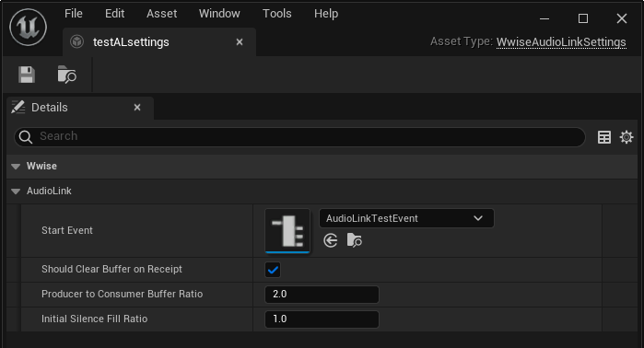The width and height of the screenshot is (644, 348).
Task: Open the Tools menu
Action: (277, 14)
